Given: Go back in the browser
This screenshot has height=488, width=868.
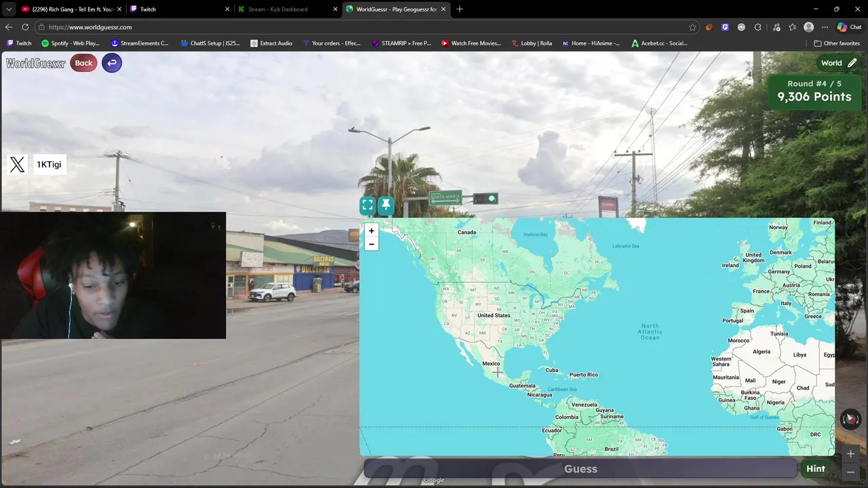Looking at the screenshot, I should (x=9, y=27).
